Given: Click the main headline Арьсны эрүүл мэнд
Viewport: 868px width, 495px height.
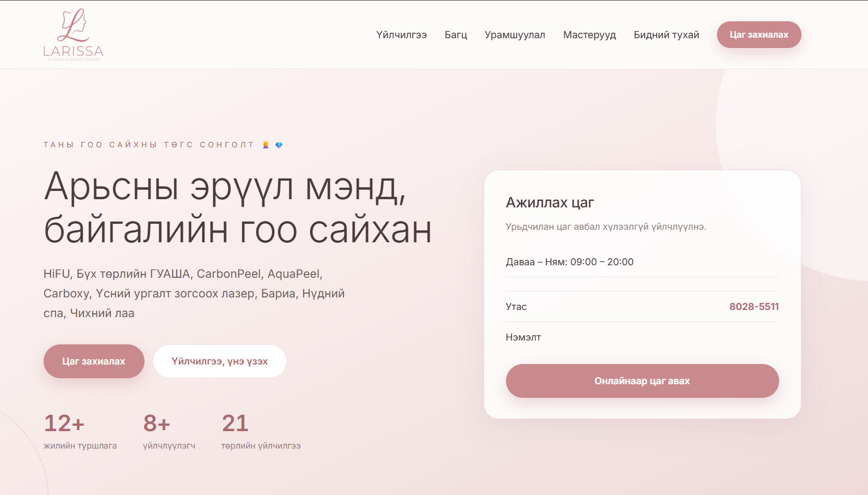Looking at the screenshot, I should click(x=238, y=207).
